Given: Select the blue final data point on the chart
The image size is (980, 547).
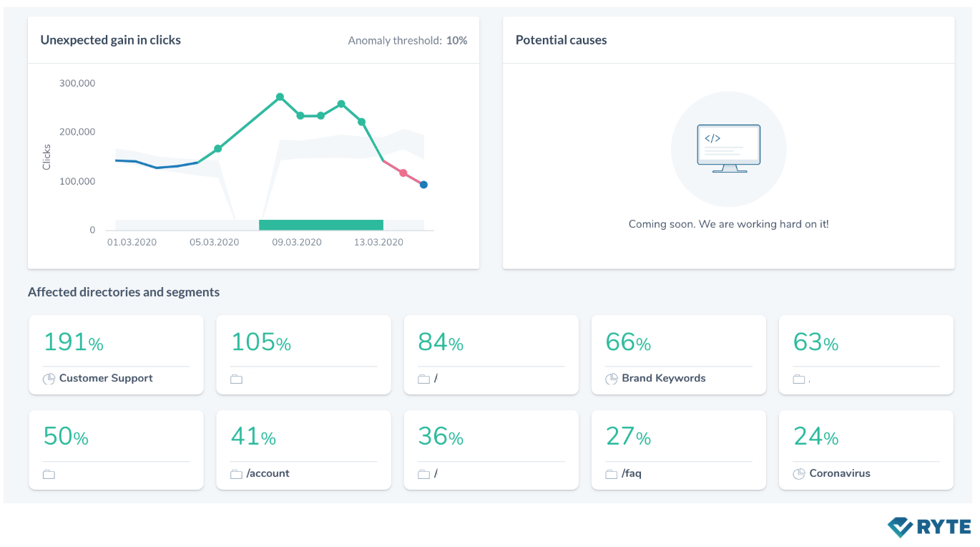Looking at the screenshot, I should [x=423, y=185].
